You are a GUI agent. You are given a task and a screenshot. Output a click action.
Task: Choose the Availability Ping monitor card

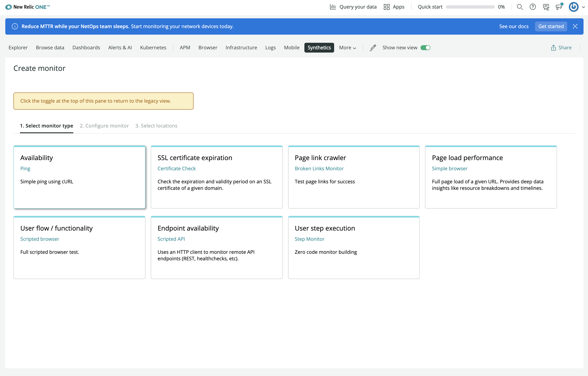[80, 177]
